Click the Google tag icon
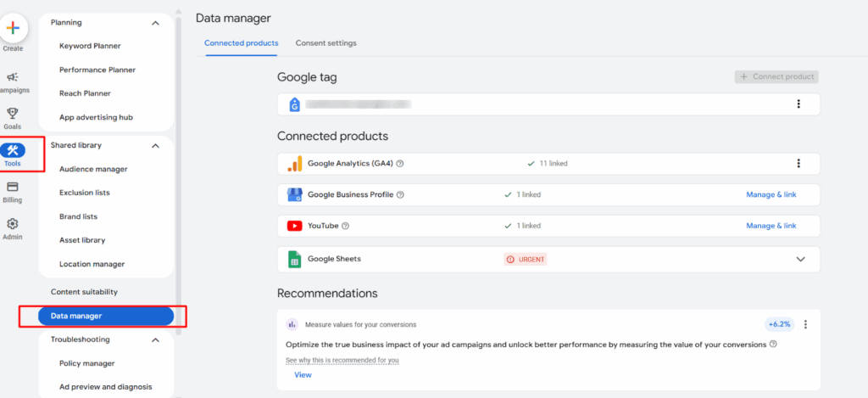868x398 pixels. (294, 104)
